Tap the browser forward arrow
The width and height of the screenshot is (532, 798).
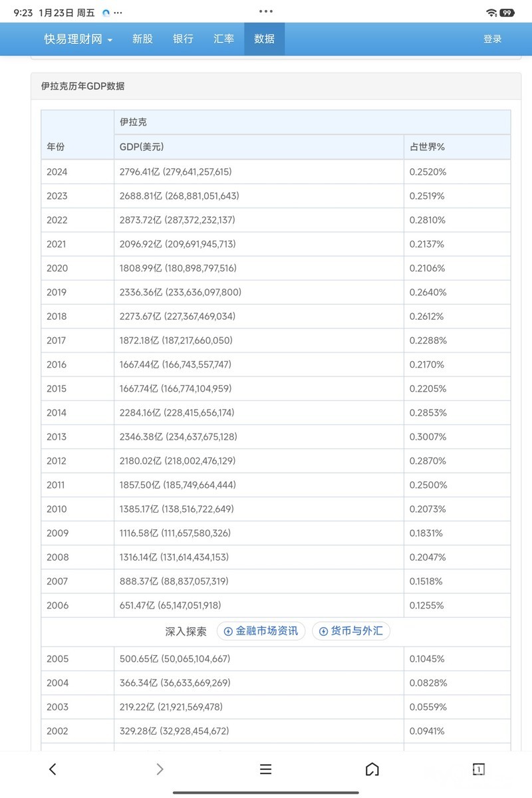tap(160, 769)
